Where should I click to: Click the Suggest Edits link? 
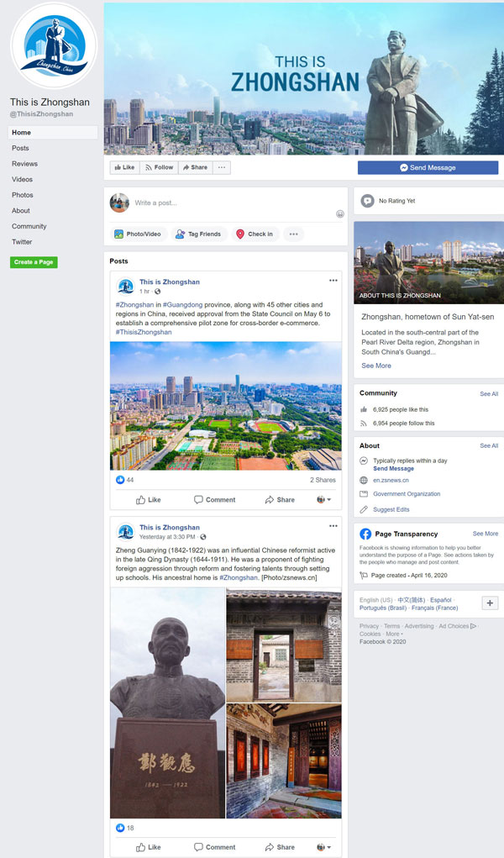pos(391,509)
